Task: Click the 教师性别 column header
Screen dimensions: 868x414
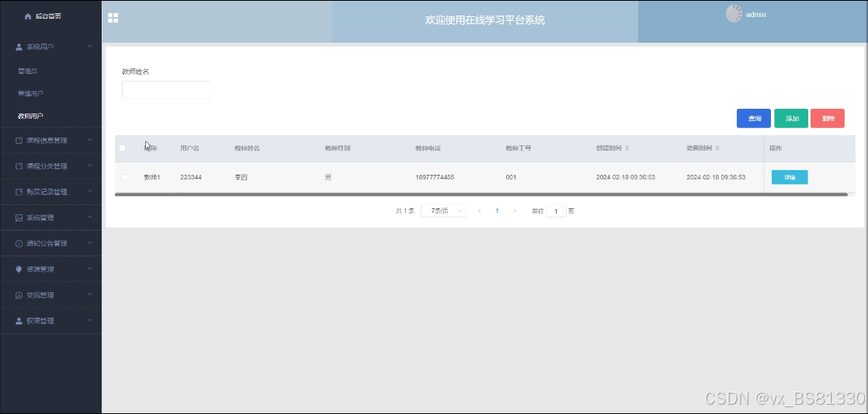Action: 337,148
